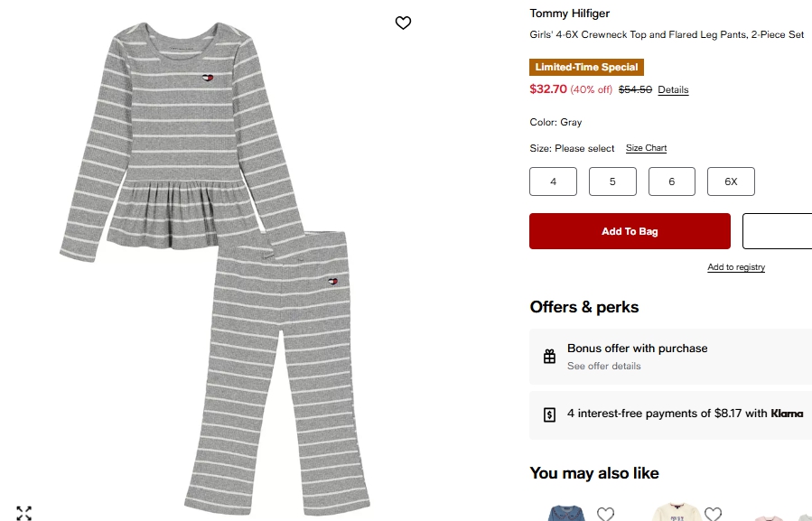Favorite the cream sweater recommended item
Image resolution: width=812 pixels, height=521 pixels.
coord(713,514)
